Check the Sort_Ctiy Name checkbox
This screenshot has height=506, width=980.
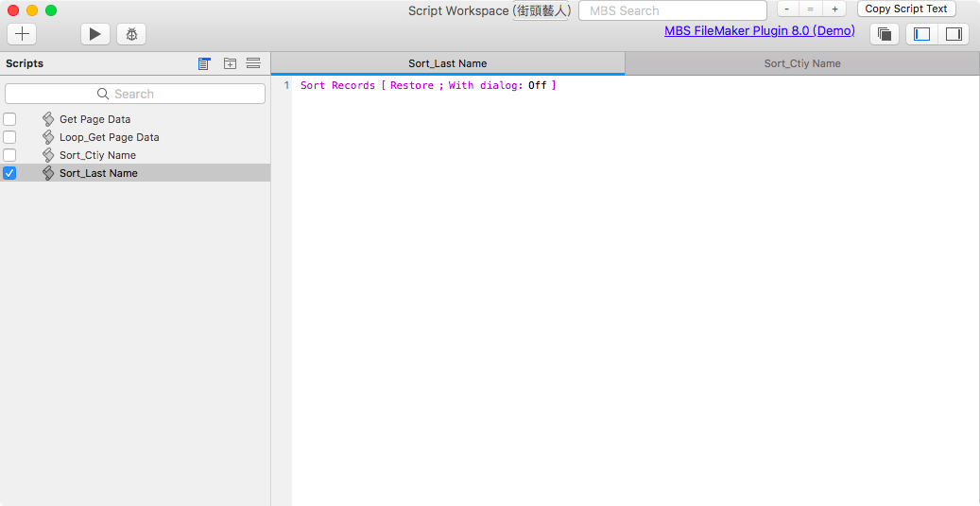[9, 155]
